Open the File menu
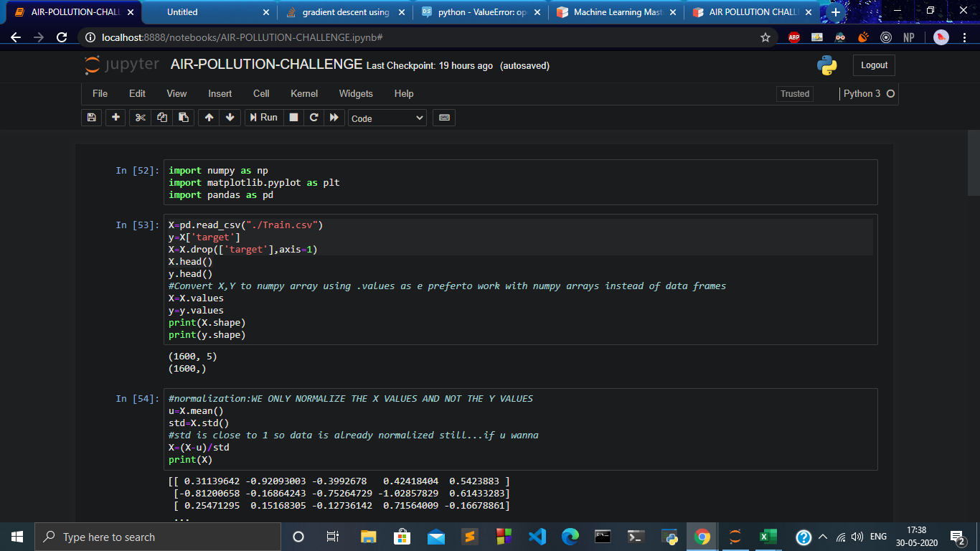This screenshot has height=551, width=980. pos(100,94)
